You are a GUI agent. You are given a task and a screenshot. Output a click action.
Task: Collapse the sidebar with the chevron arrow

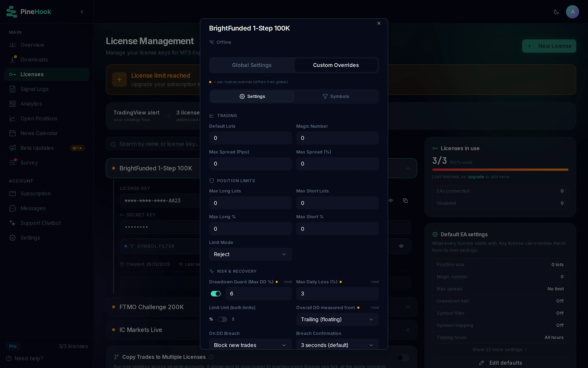pyautogui.click(x=82, y=12)
